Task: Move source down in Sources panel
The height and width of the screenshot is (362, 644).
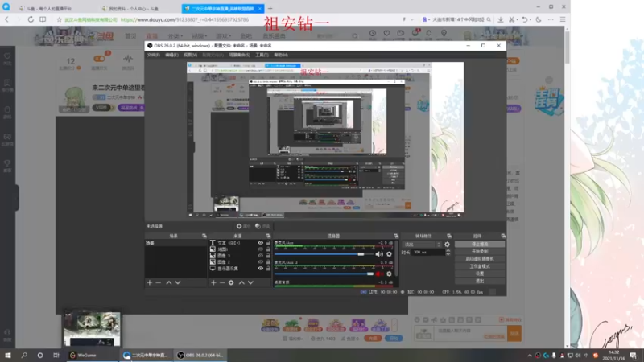Action: point(250,282)
